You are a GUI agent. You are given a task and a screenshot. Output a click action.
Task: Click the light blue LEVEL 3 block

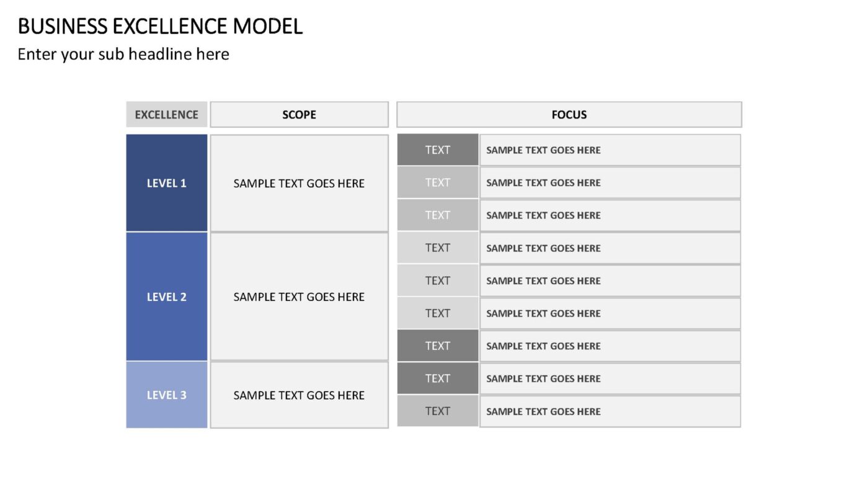(167, 395)
